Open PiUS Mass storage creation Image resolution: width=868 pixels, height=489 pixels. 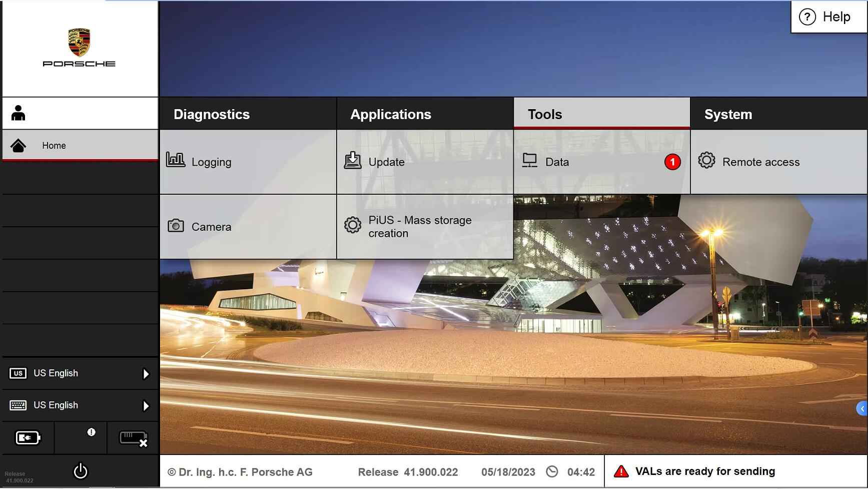pyautogui.click(x=425, y=227)
